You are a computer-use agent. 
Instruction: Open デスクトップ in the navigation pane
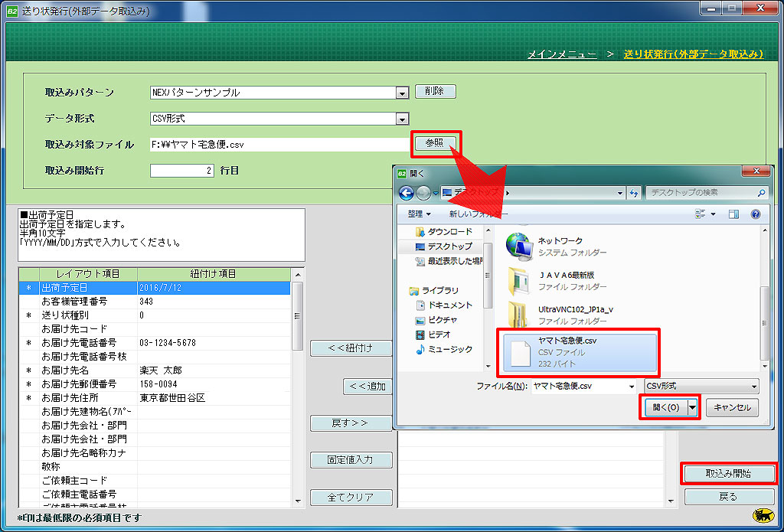(x=443, y=246)
